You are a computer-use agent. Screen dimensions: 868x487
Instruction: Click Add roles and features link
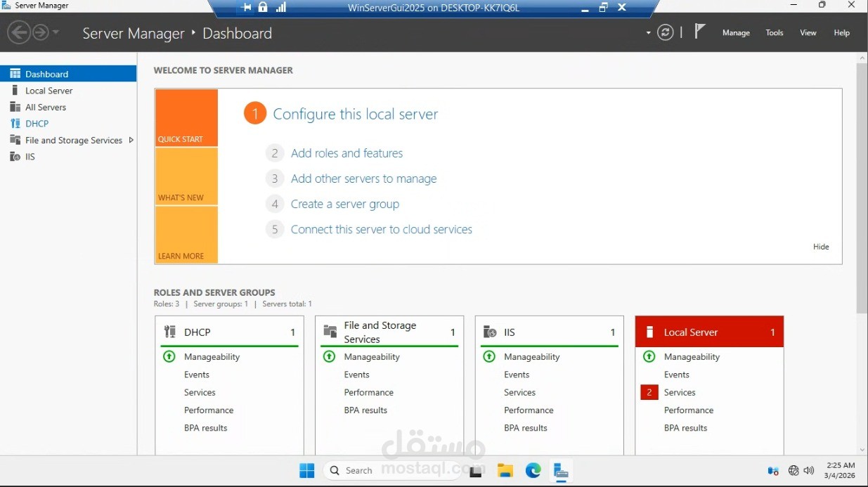pyautogui.click(x=346, y=153)
